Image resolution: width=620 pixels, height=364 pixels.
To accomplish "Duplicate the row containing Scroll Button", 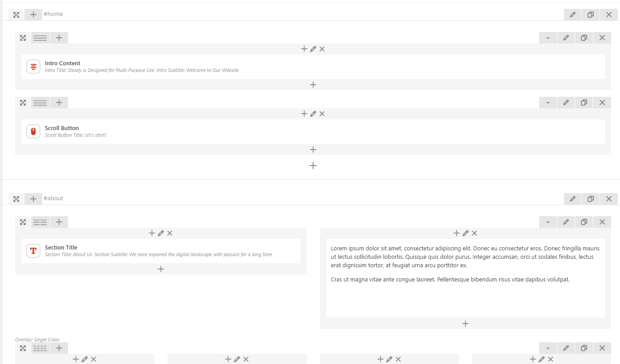I will point(584,103).
